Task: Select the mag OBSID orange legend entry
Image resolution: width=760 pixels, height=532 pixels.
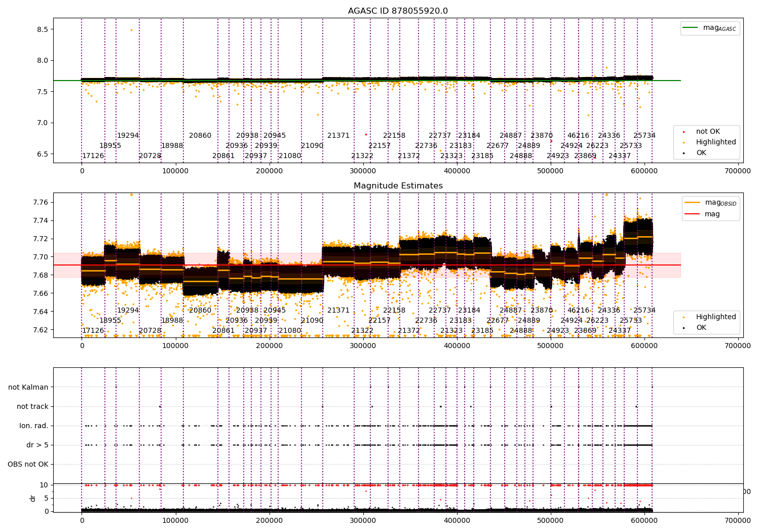Action: [711, 203]
